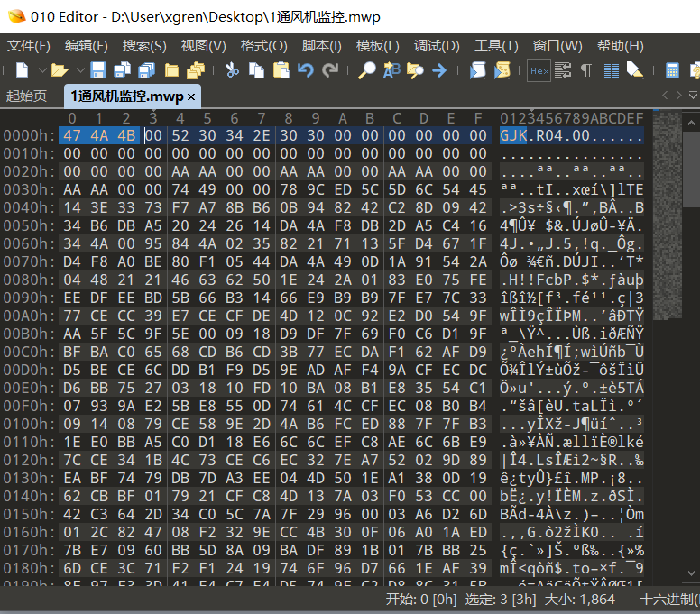Open the Calculator tool icon
The width and height of the screenshot is (700, 614).
coord(672,70)
